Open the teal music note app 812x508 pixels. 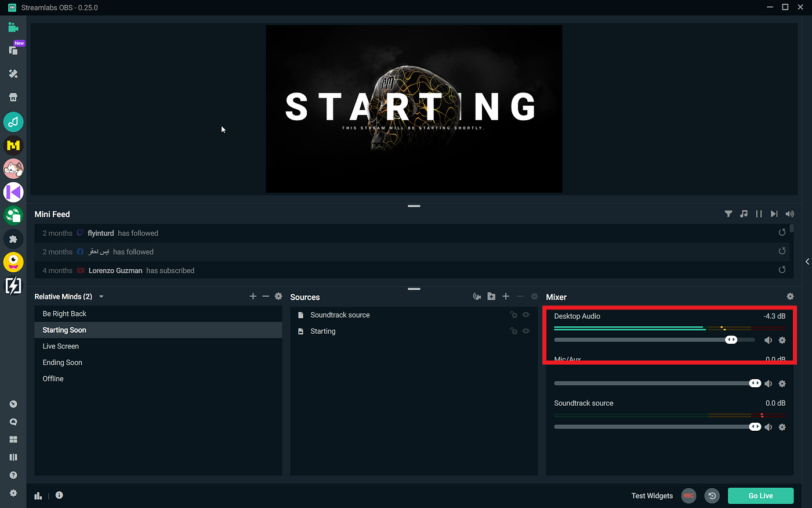point(13,122)
